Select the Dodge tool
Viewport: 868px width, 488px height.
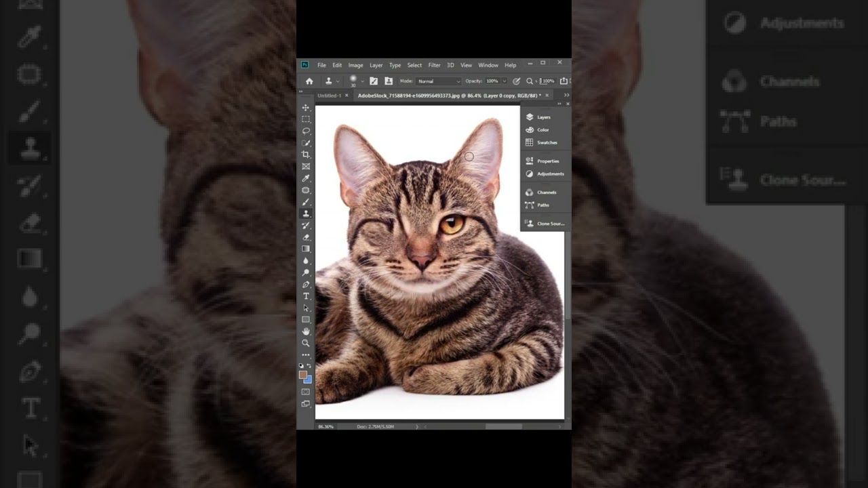point(306,272)
